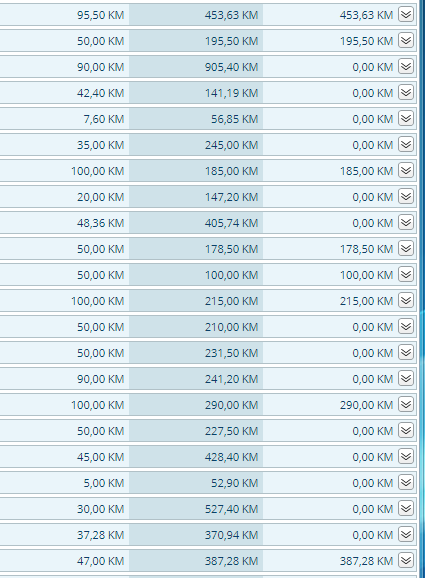Open the chevron for the 141,19 KM row
Screen dimensions: 425x578
point(406,93)
